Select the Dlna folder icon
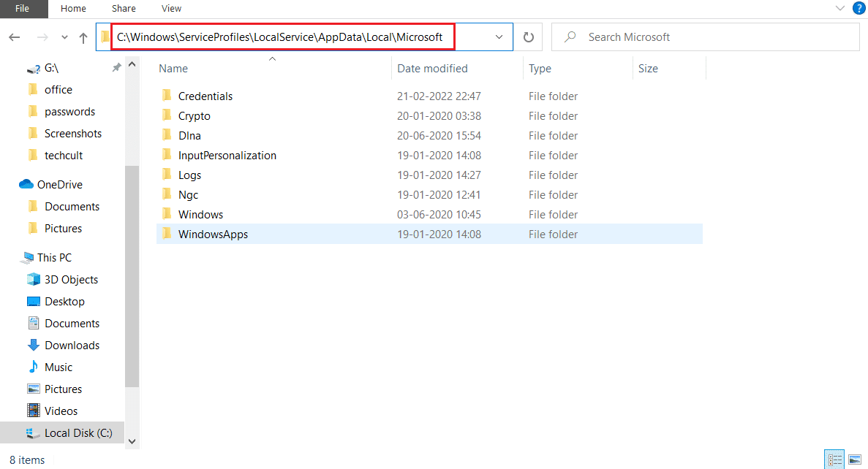 167,135
